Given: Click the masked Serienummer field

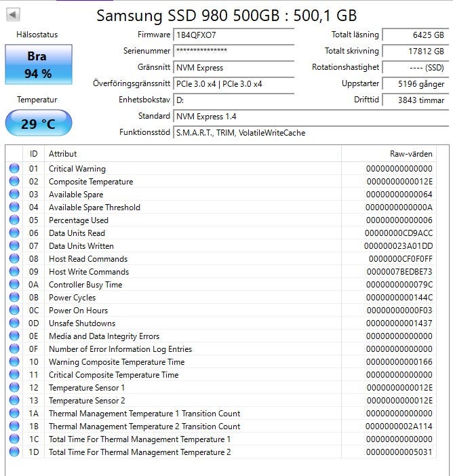Looking at the screenshot, I should click(234, 51).
